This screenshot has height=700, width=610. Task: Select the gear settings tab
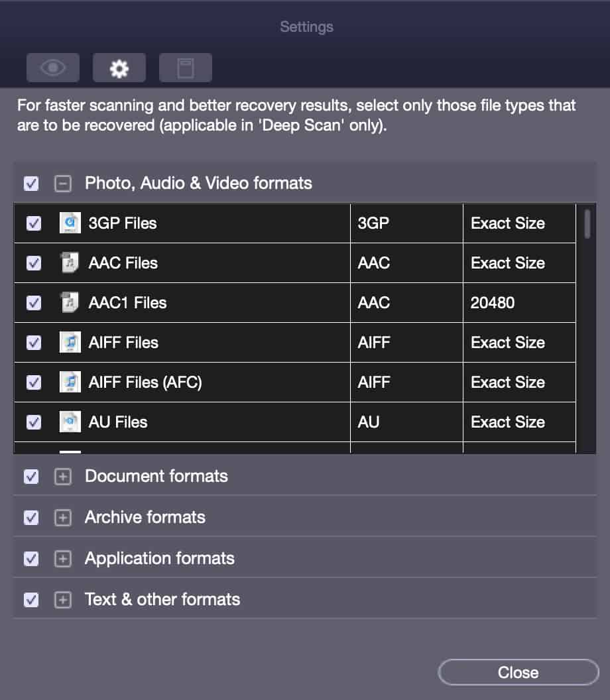pos(119,68)
